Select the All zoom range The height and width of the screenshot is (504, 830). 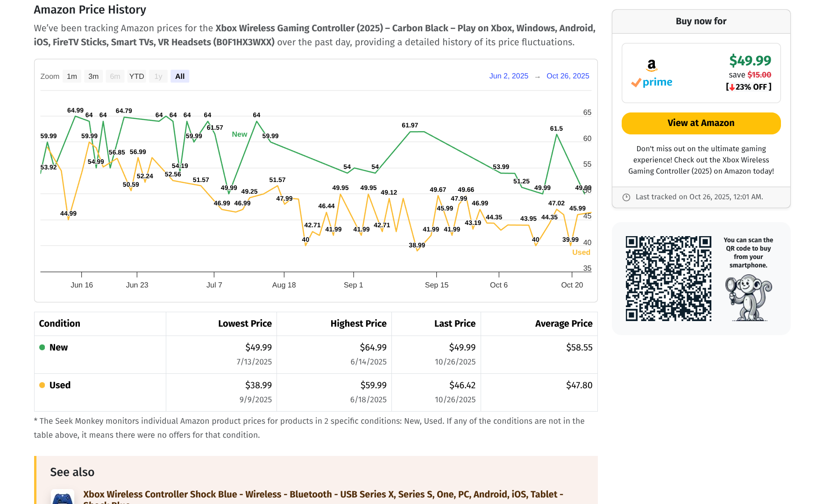pos(180,76)
